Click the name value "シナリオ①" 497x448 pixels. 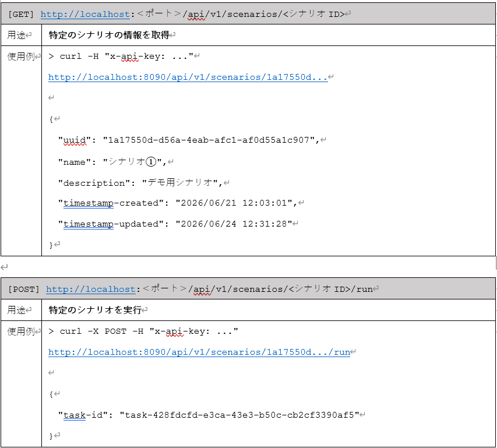coord(132,162)
